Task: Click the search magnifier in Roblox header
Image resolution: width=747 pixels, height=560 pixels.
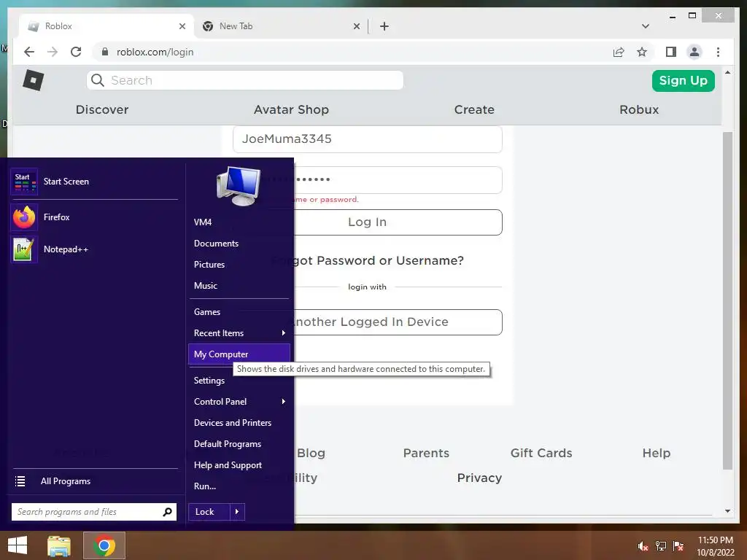Action: (98, 80)
